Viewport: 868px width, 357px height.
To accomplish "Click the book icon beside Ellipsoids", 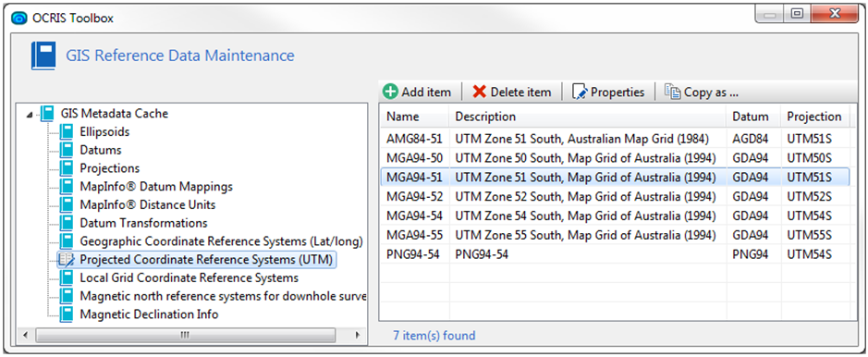I will (67, 132).
